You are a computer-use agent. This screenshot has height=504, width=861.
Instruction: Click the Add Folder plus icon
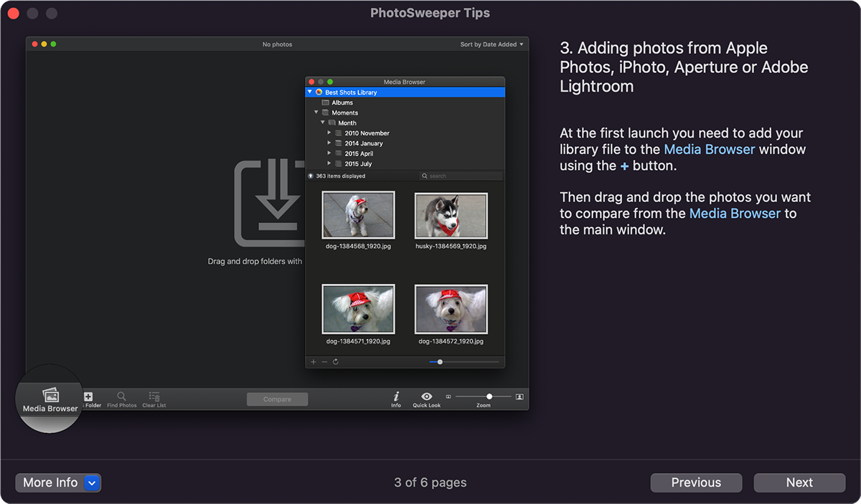point(88,396)
